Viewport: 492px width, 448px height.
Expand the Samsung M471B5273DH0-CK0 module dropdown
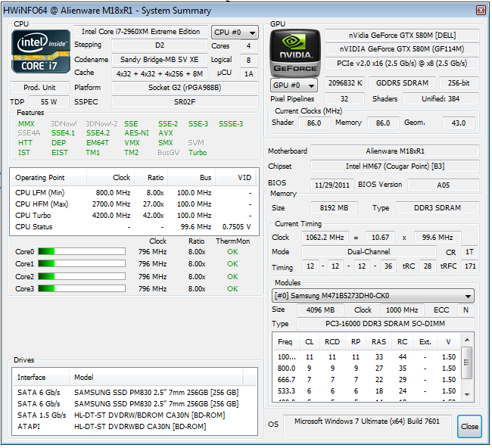click(x=372, y=296)
